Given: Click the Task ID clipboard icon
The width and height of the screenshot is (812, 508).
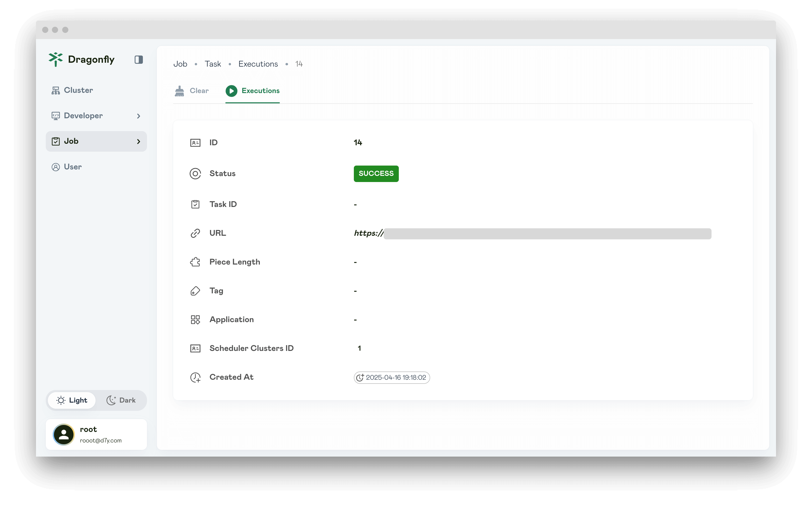Looking at the screenshot, I should (x=195, y=204).
